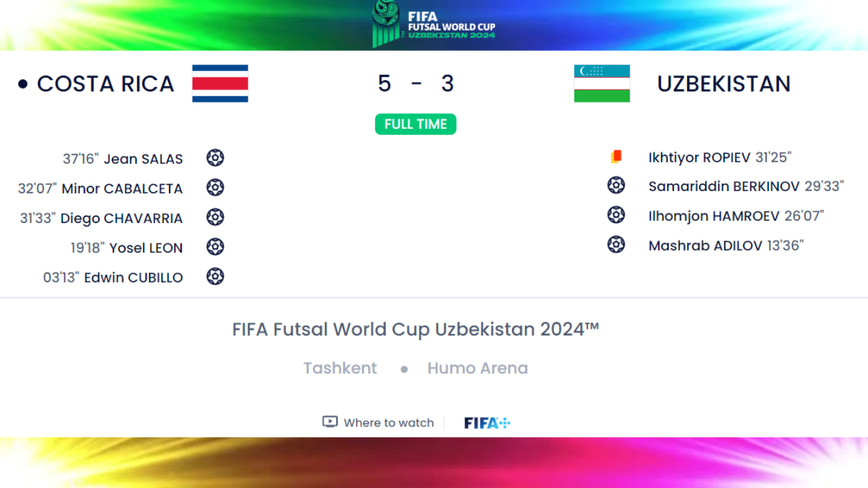Viewport: 868px width, 488px height.
Task: Click the goal ball icon beside Yosel LEON
Action: point(215,247)
